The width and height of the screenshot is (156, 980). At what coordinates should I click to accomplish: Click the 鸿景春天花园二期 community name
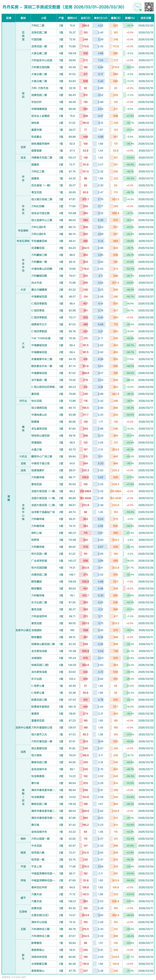click(42, 158)
